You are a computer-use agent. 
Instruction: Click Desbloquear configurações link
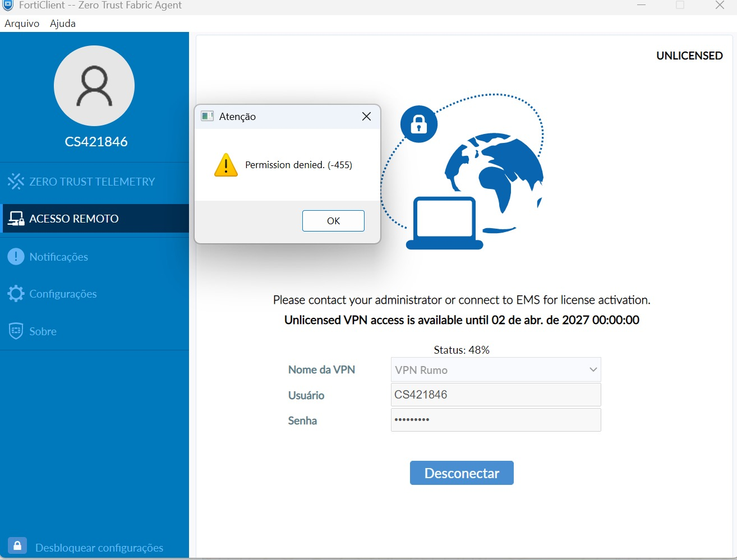click(99, 548)
